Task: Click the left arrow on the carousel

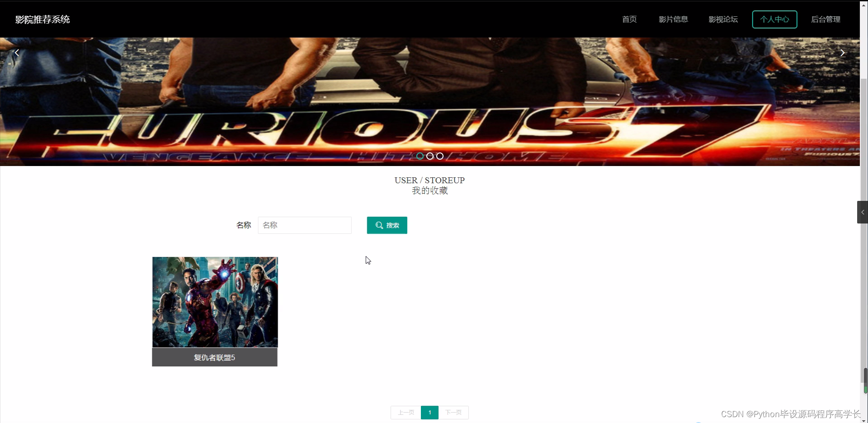Action: click(17, 52)
